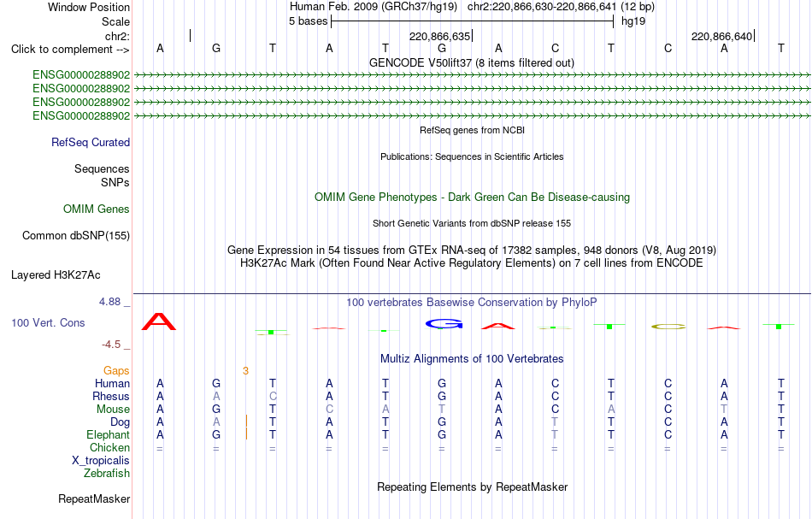Click the orange '3' in Gaps row

245,370
